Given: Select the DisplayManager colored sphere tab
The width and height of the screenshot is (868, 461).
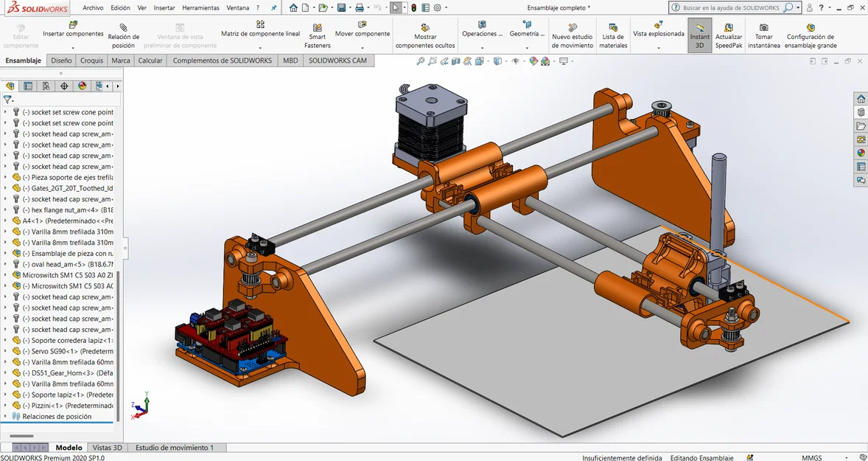Looking at the screenshot, I should (x=81, y=86).
